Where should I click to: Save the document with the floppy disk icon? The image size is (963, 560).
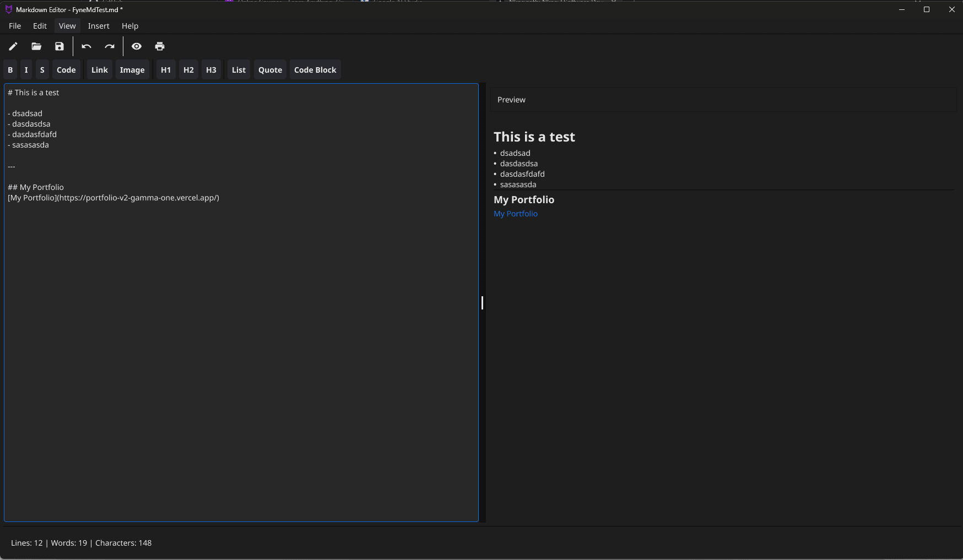tap(59, 46)
